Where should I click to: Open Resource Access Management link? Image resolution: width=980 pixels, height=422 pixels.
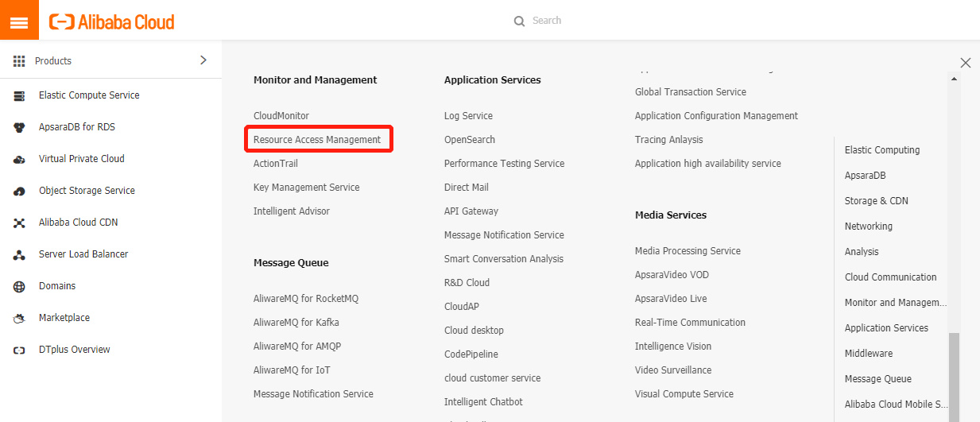pyautogui.click(x=317, y=140)
